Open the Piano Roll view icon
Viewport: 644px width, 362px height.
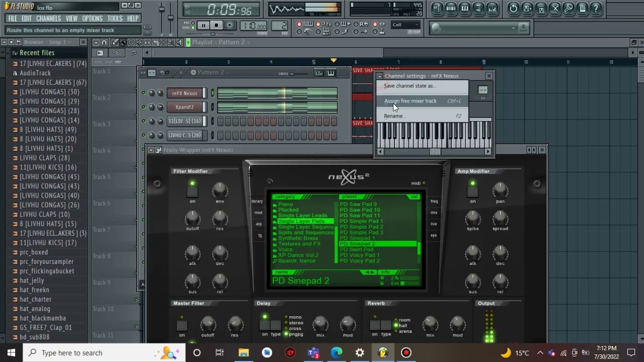point(464,8)
